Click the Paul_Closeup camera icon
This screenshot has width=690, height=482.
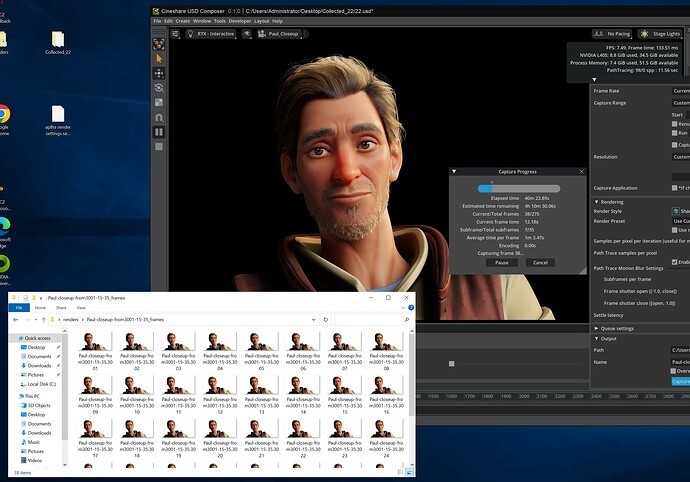point(263,33)
